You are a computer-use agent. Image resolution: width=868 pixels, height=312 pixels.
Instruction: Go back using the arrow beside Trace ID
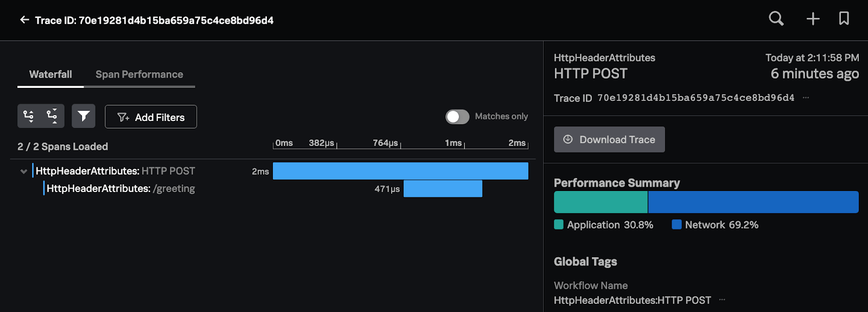tap(24, 20)
